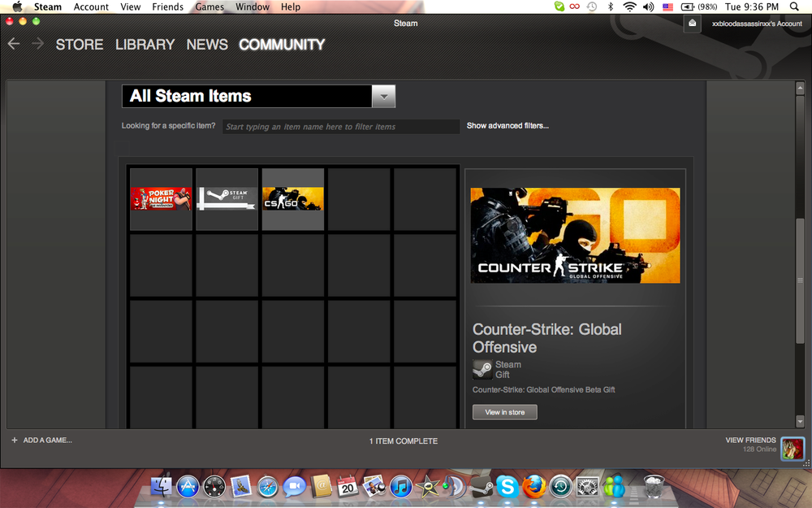The height and width of the screenshot is (508, 812).
Task: Click the scrollbar down arrow
Action: (800, 421)
